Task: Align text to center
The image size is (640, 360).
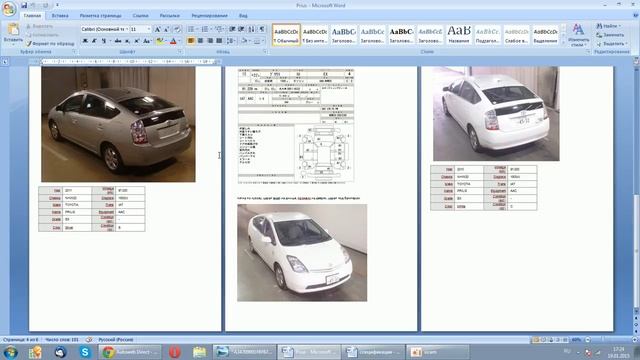Action: click(x=200, y=41)
